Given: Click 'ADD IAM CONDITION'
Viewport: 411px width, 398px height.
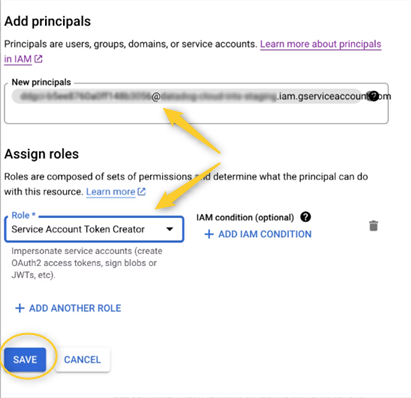Looking at the screenshot, I should point(265,234).
